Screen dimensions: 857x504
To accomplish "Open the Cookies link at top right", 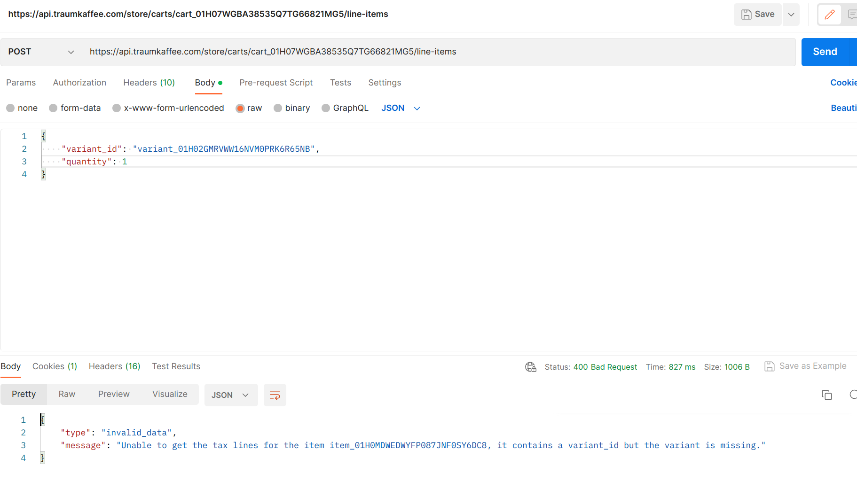I will (x=843, y=83).
